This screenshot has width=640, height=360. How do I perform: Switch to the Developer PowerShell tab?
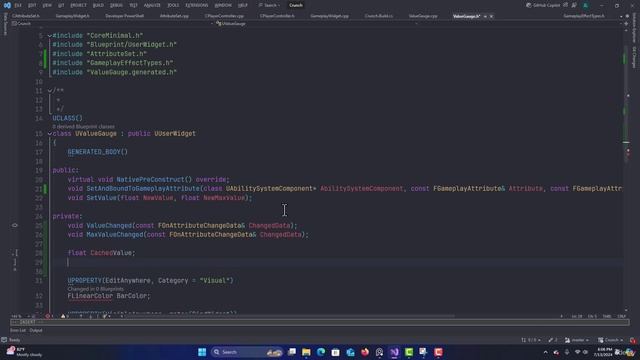coord(124,16)
